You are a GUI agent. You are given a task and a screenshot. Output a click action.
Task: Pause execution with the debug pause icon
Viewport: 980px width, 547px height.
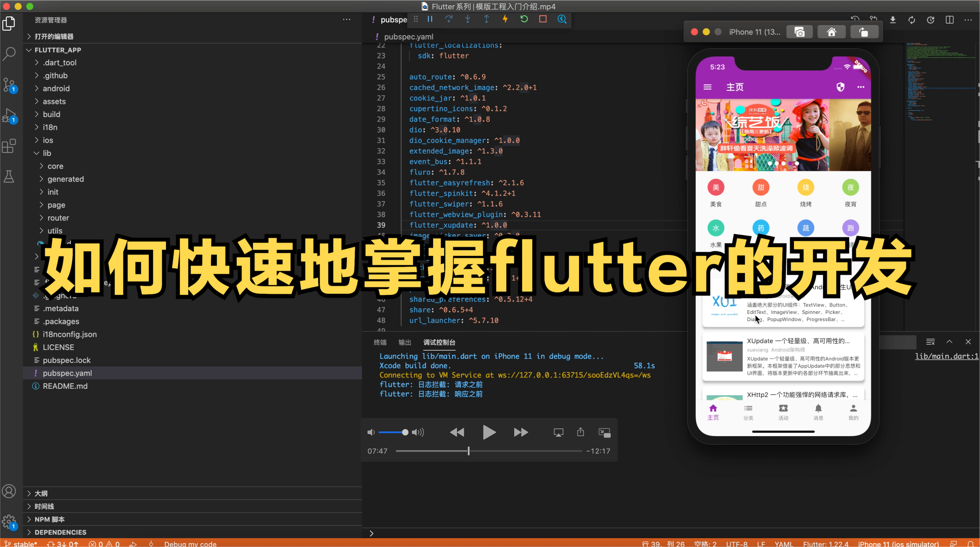point(430,19)
